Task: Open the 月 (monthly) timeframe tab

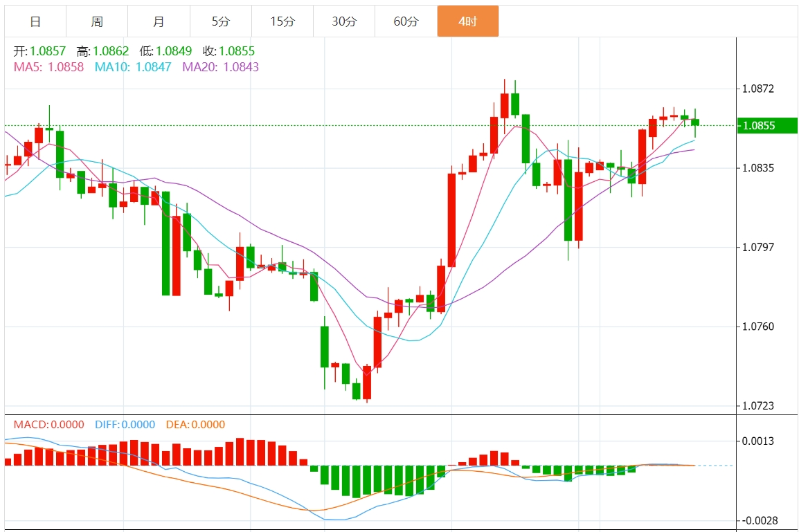Action: click(x=159, y=21)
